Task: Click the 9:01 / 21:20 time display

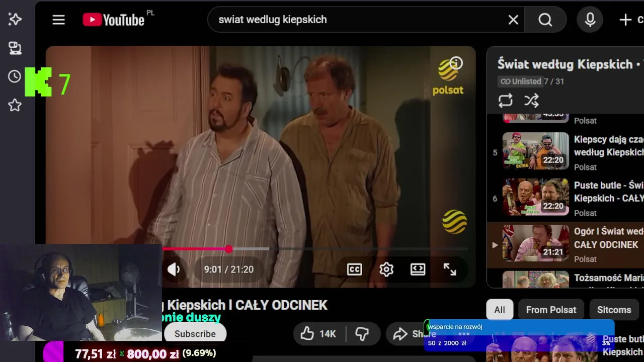Action: pyautogui.click(x=228, y=269)
